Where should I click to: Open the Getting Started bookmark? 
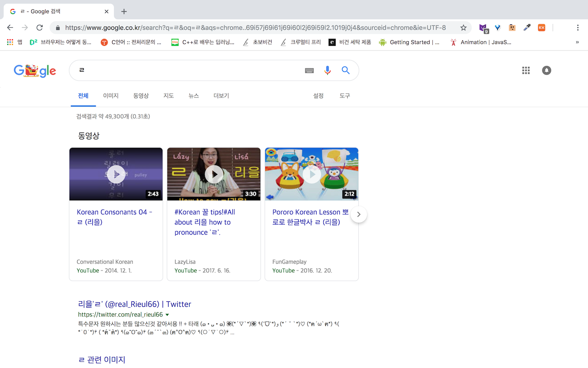tap(409, 42)
